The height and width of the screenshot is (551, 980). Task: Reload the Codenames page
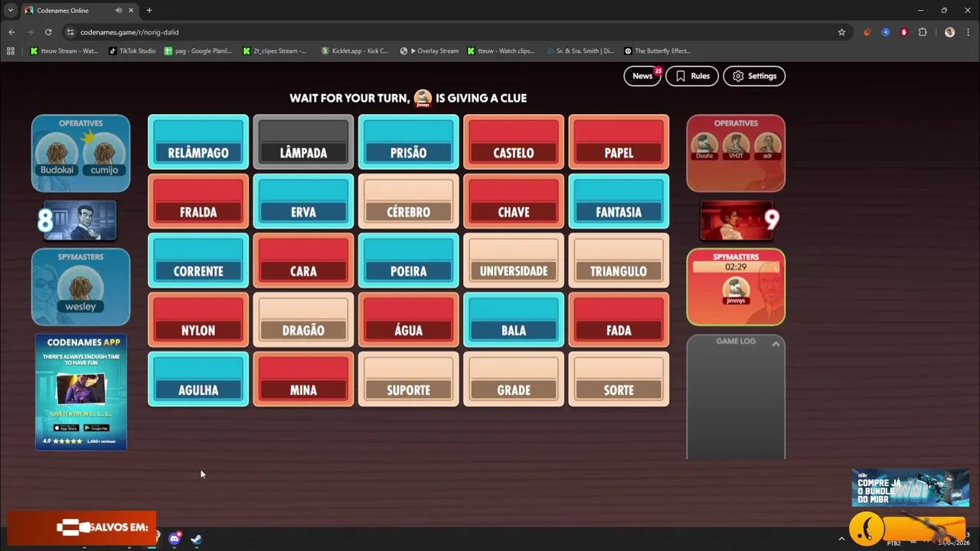pos(48,32)
